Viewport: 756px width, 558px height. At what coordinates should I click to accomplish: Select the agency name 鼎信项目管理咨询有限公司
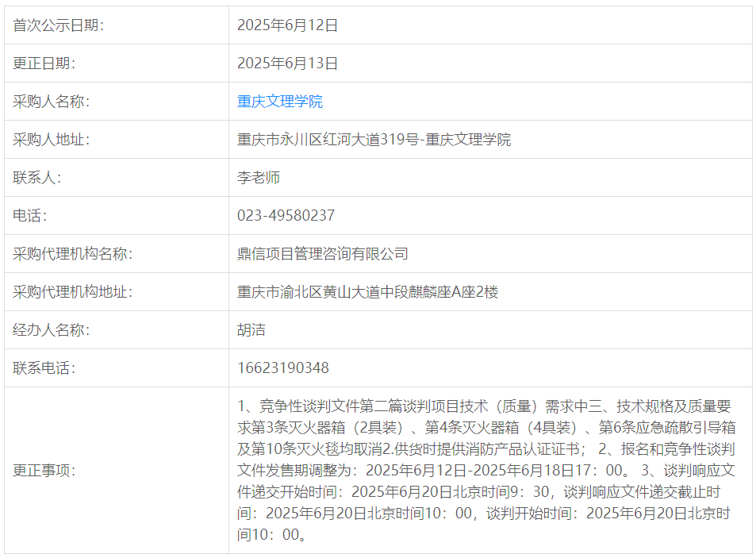click(x=323, y=254)
